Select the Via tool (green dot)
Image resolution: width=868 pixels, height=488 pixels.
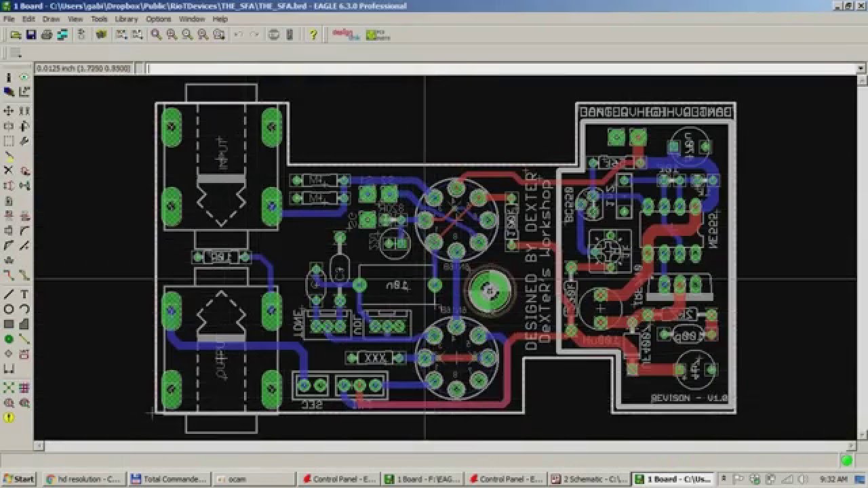9,339
